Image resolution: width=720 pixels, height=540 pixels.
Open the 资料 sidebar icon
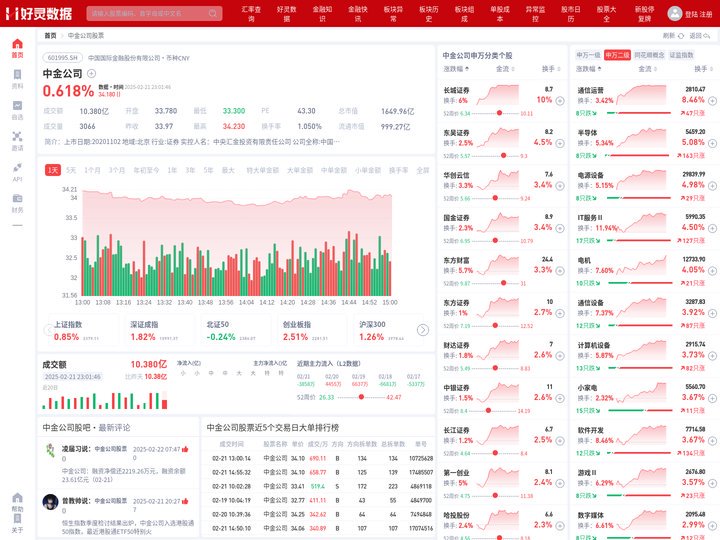coord(17,79)
